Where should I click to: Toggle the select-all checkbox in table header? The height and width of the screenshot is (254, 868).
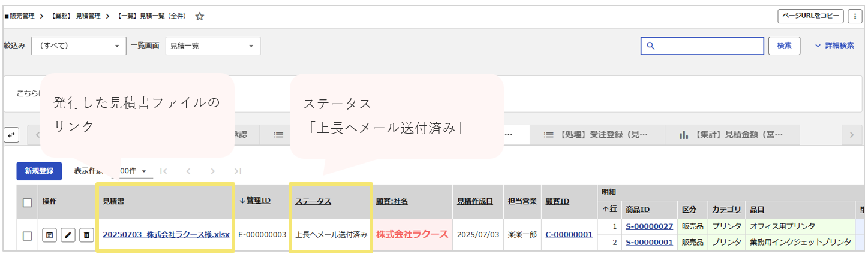27,202
